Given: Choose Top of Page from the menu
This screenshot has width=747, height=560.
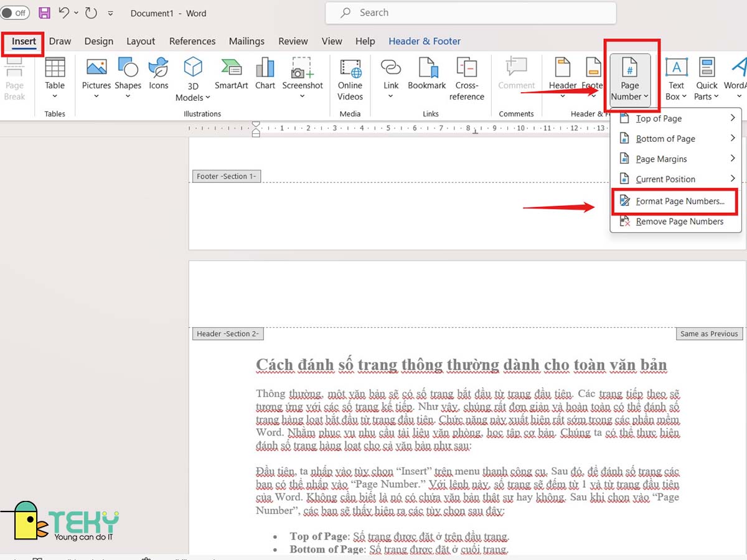Looking at the screenshot, I should point(676,119).
